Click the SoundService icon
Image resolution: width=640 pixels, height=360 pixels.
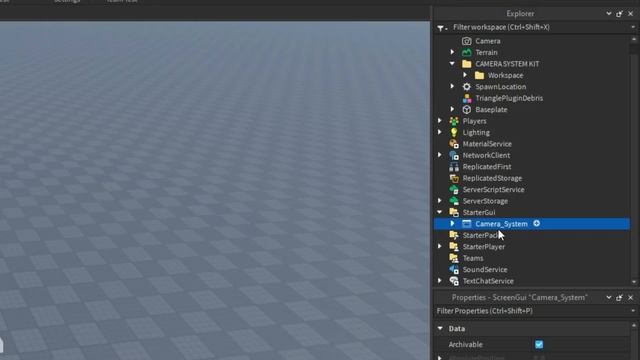click(454, 269)
